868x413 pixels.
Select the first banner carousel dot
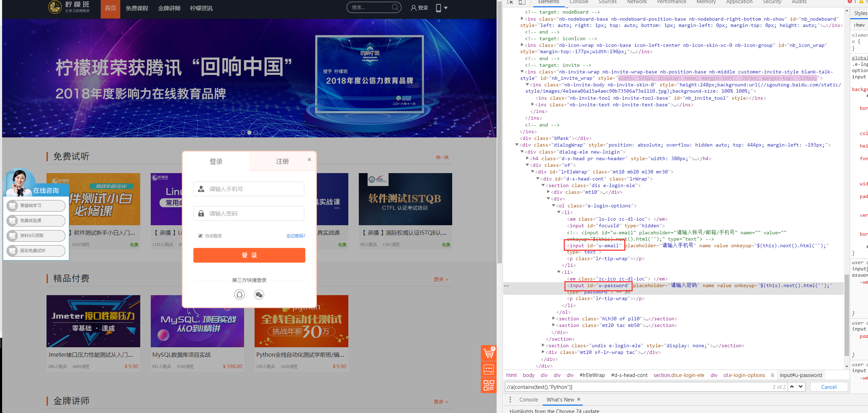(x=243, y=133)
